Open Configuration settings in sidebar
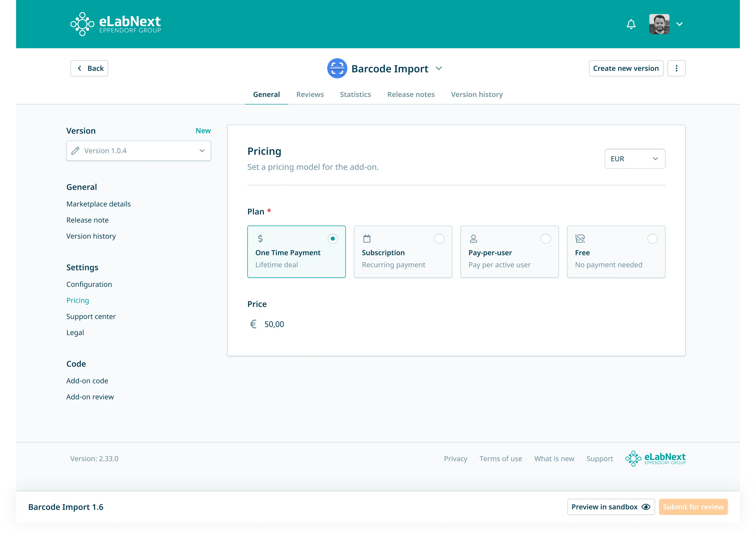The image size is (756, 538). pyautogui.click(x=89, y=284)
